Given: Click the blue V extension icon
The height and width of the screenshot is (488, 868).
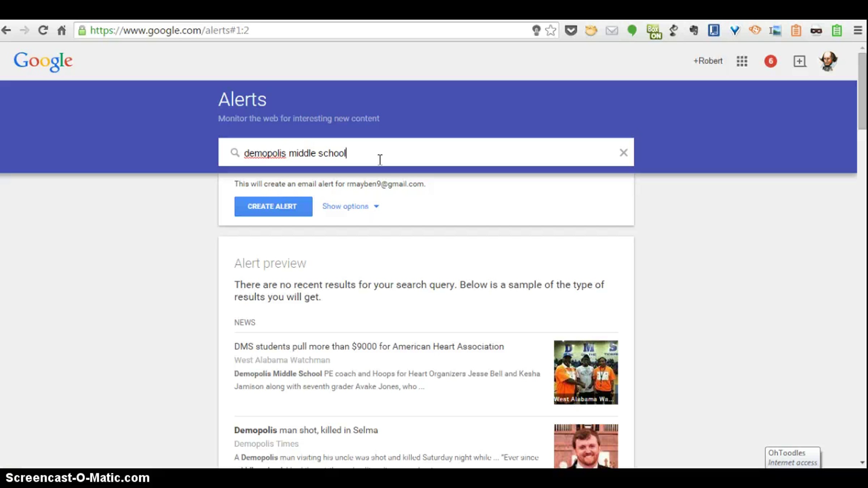Looking at the screenshot, I should [735, 30].
